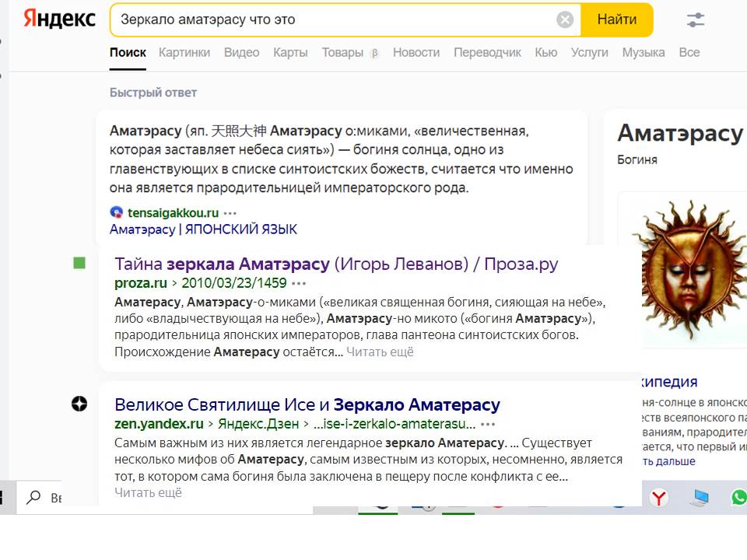This screenshot has height=560, width=747.
Task: Click Zen star favicon of result
Action: point(79,404)
